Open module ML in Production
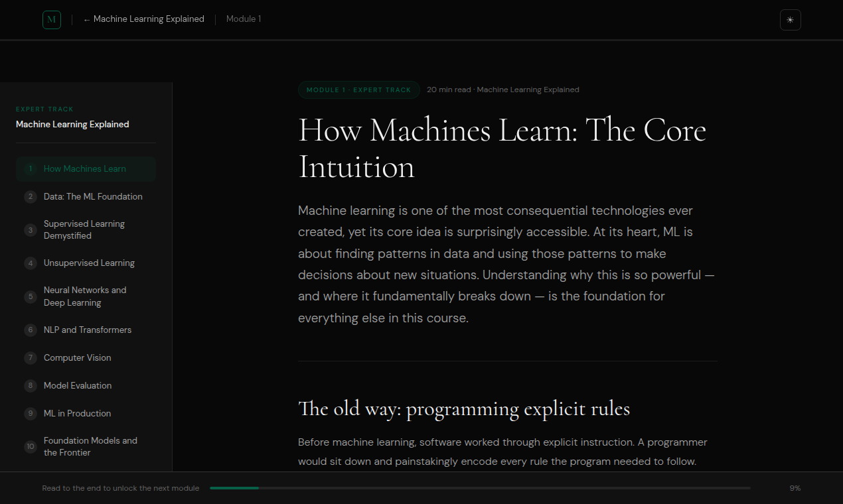 (x=86, y=413)
